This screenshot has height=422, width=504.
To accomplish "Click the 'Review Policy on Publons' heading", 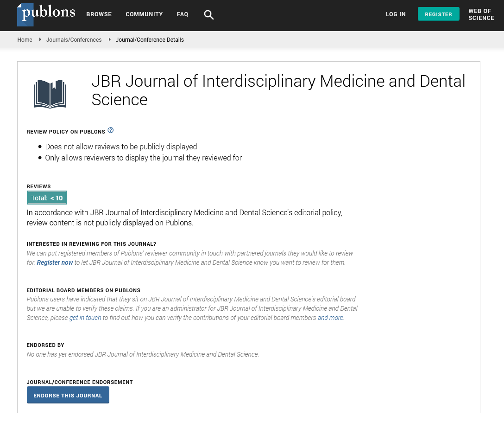I will click(x=66, y=132).
